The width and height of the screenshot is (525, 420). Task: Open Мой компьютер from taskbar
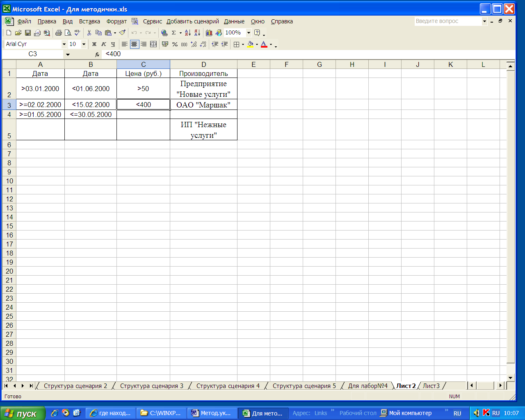click(406, 413)
